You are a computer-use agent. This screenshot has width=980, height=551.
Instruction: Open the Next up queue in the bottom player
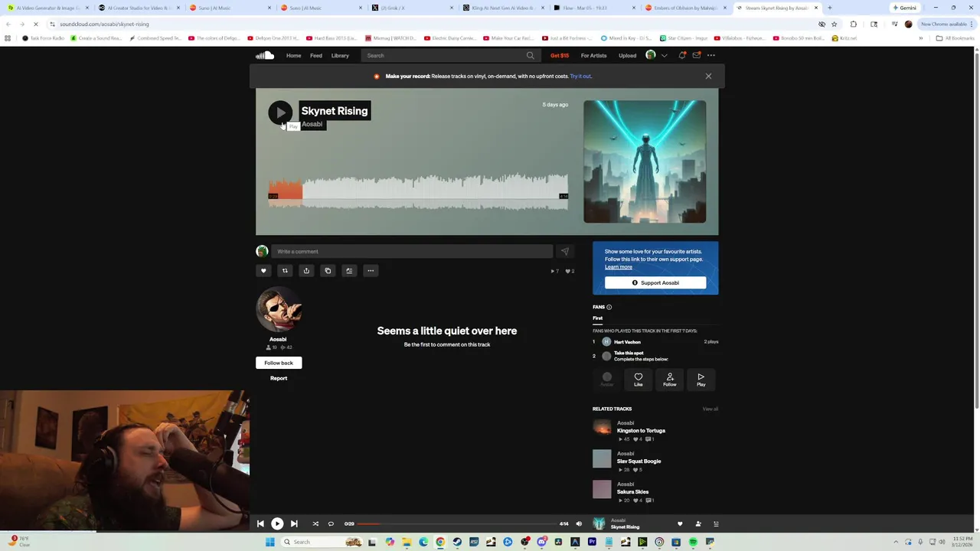point(716,523)
